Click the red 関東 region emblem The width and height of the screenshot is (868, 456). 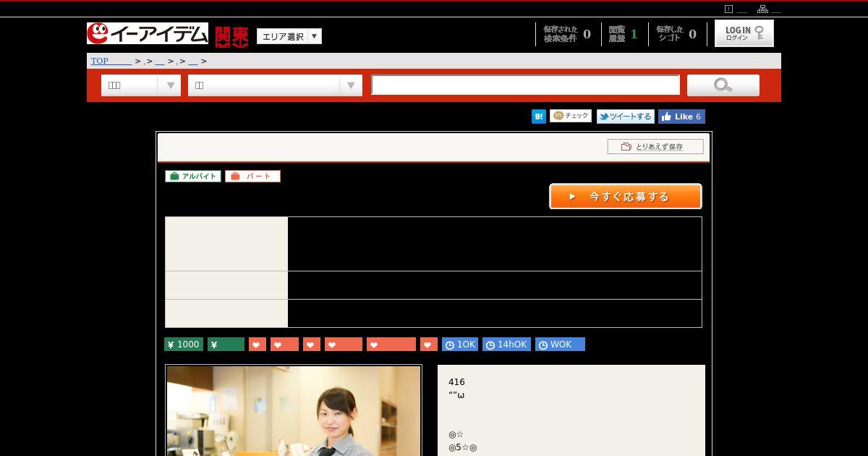click(x=231, y=35)
